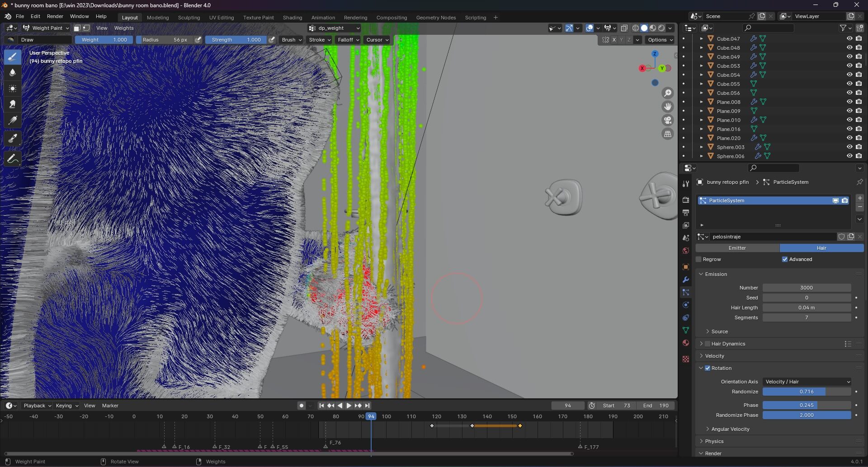
Task: Expand the Velocity panel
Action: click(714, 356)
